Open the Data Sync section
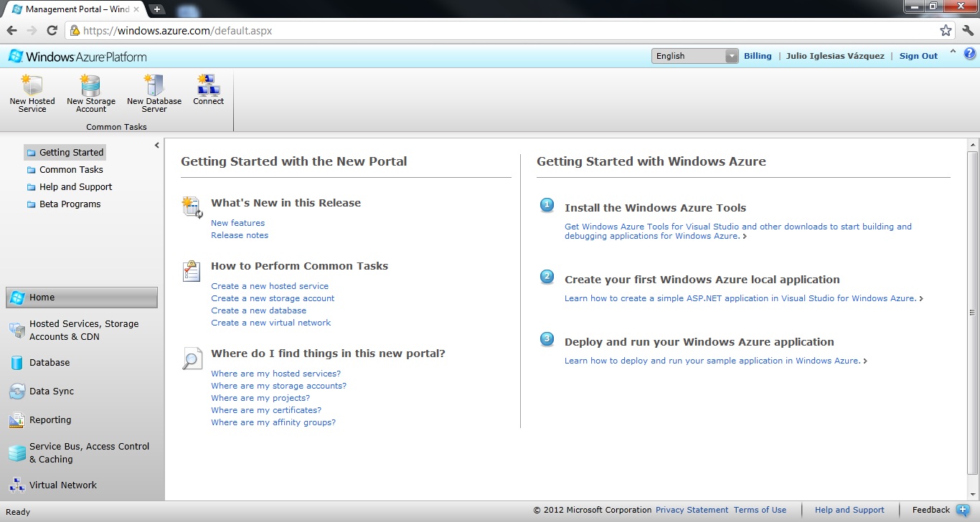 click(x=82, y=391)
